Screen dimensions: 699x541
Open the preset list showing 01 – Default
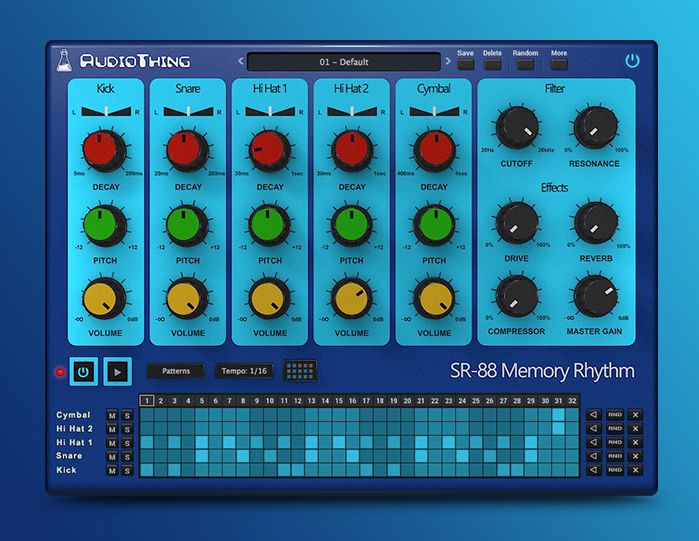343,62
